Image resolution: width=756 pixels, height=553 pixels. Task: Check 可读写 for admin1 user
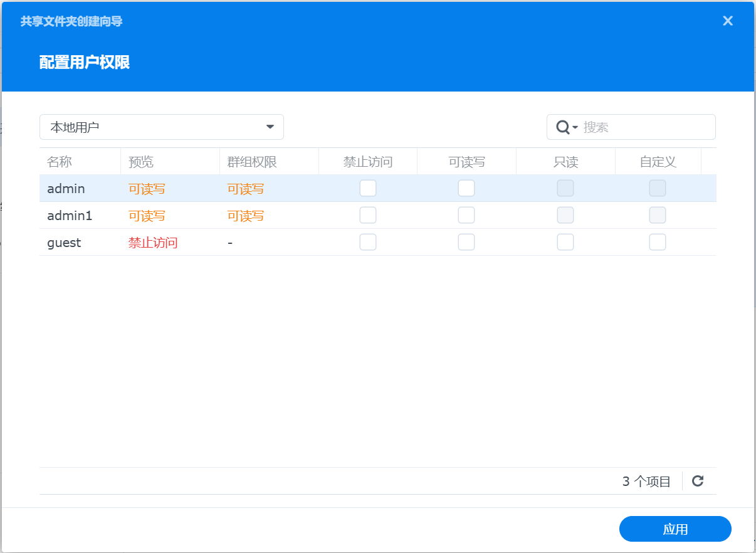coord(466,214)
